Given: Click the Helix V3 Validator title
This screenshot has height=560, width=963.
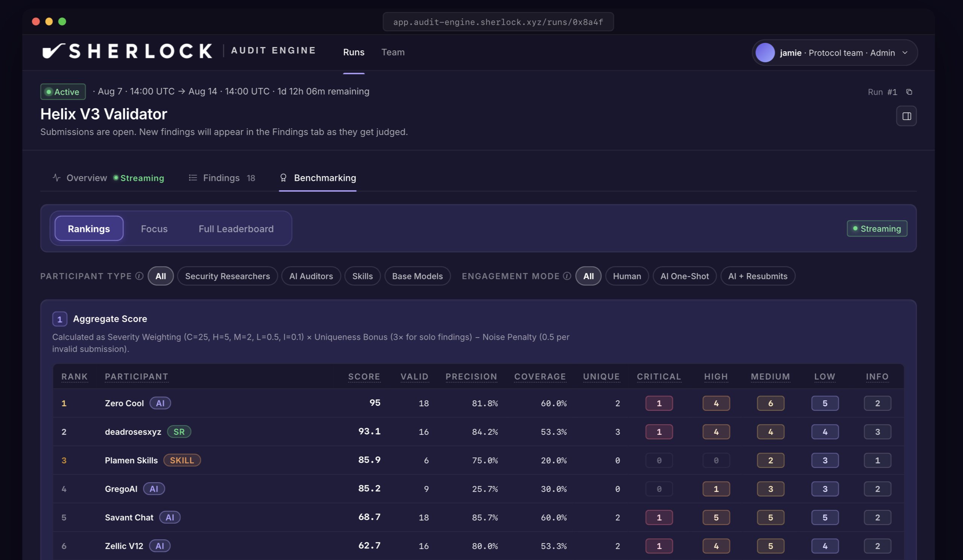Looking at the screenshot, I should coord(103,114).
